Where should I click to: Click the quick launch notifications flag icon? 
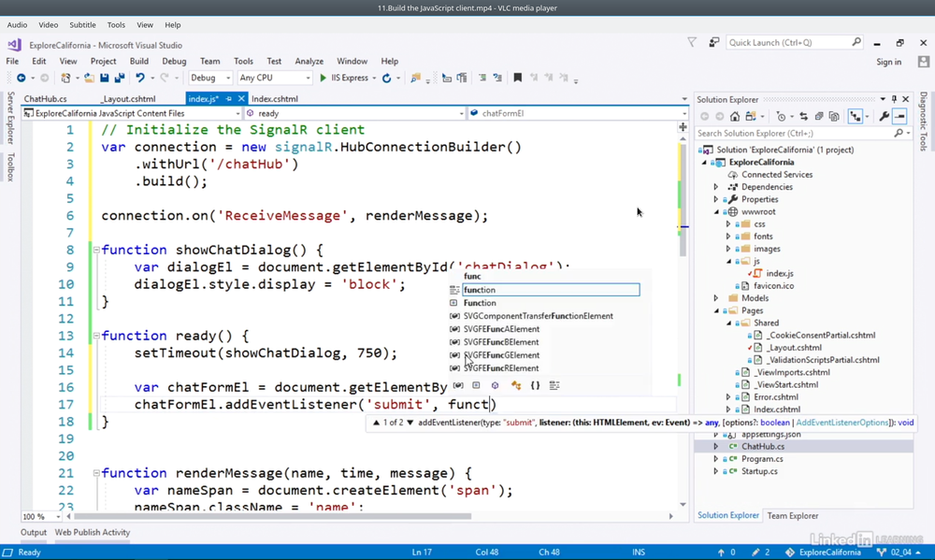pos(692,42)
